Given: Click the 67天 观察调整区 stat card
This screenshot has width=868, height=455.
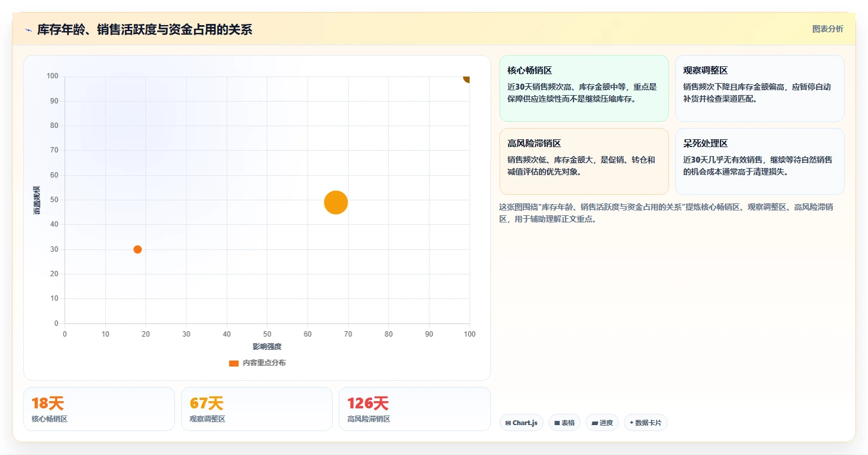Looking at the screenshot, I should 257,409.
